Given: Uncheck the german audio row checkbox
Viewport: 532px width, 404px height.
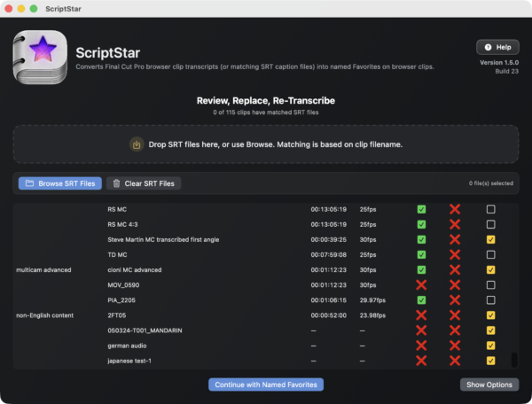Looking at the screenshot, I should 490,346.
